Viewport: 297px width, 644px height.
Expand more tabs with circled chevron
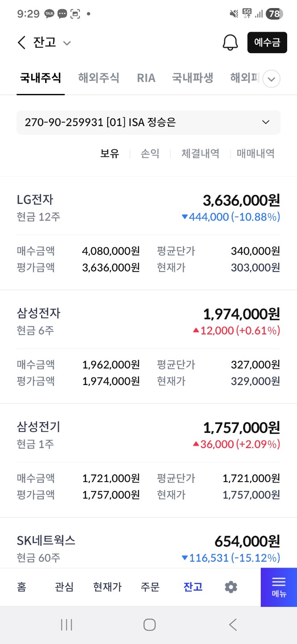pyautogui.click(x=272, y=79)
